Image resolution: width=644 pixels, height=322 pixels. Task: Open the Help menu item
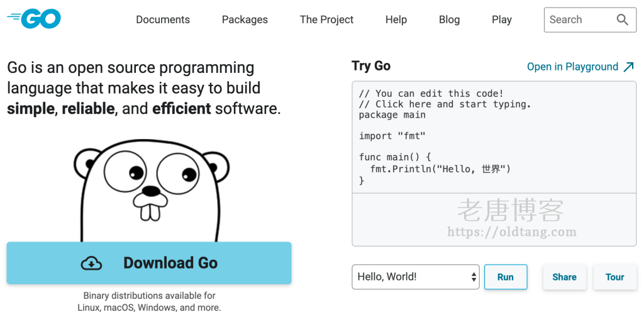pyautogui.click(x=396, y=19)
